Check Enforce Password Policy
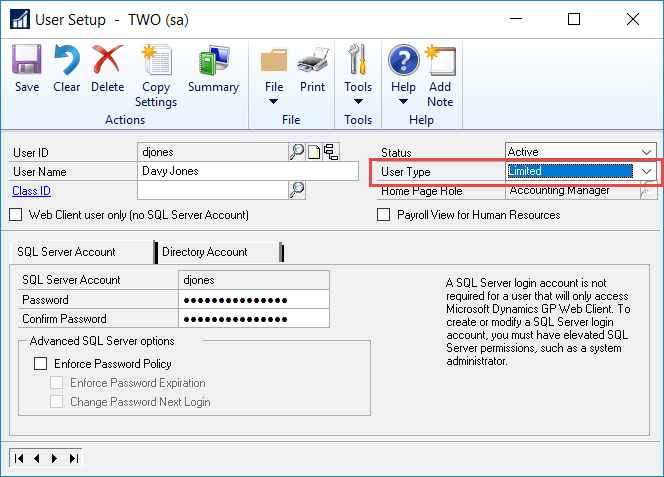664x477 pixels. coord(41,363)
